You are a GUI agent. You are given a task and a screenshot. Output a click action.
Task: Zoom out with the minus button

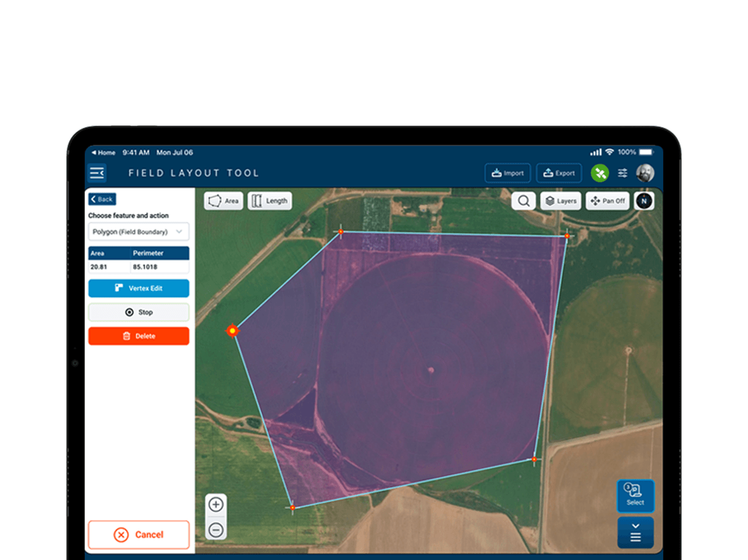(x=216, y=529)
